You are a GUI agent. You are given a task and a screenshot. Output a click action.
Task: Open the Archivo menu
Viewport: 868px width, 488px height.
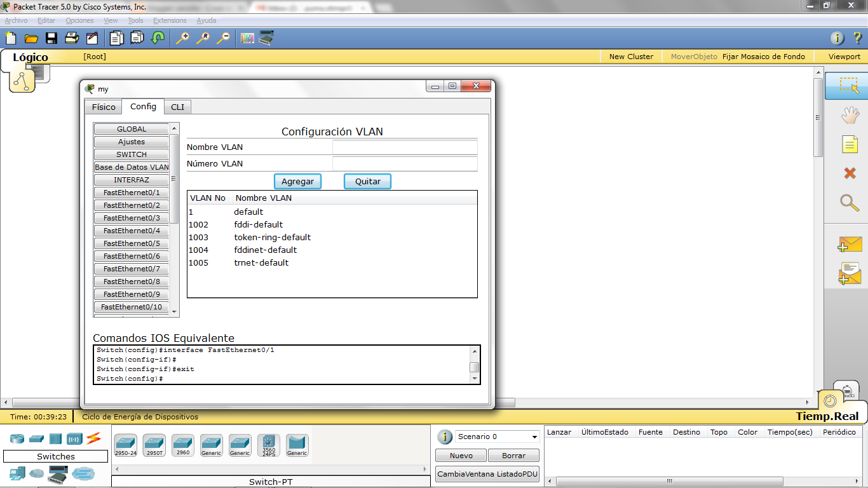click(16, 20)
